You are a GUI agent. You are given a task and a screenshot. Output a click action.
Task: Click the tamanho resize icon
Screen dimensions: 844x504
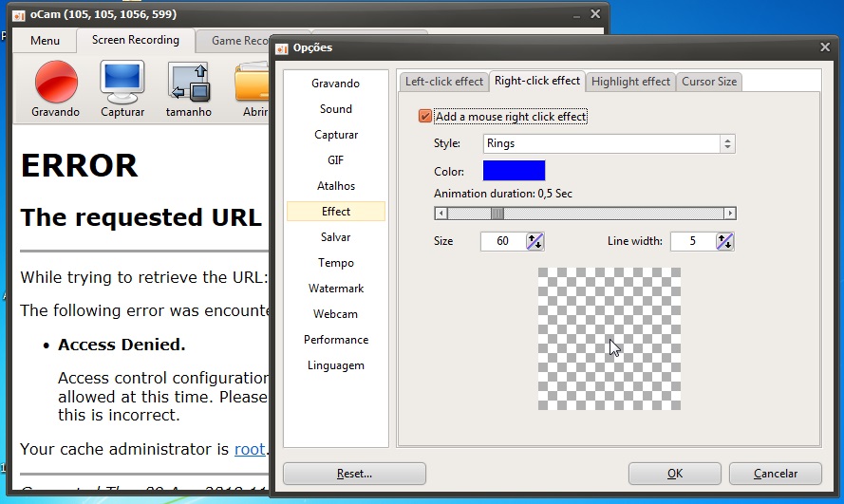click(188, 82)
